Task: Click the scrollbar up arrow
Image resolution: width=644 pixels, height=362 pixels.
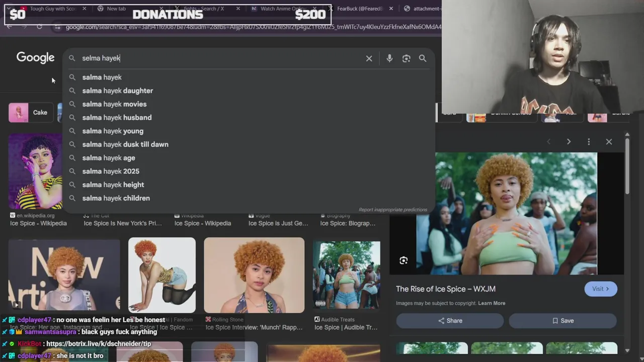Action: click(x=627, y=135)
